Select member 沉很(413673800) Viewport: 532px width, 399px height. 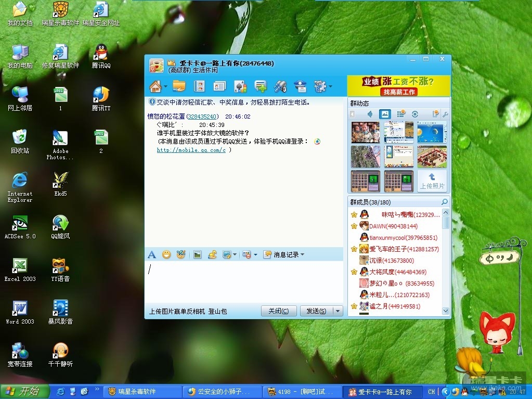[396, 261]
